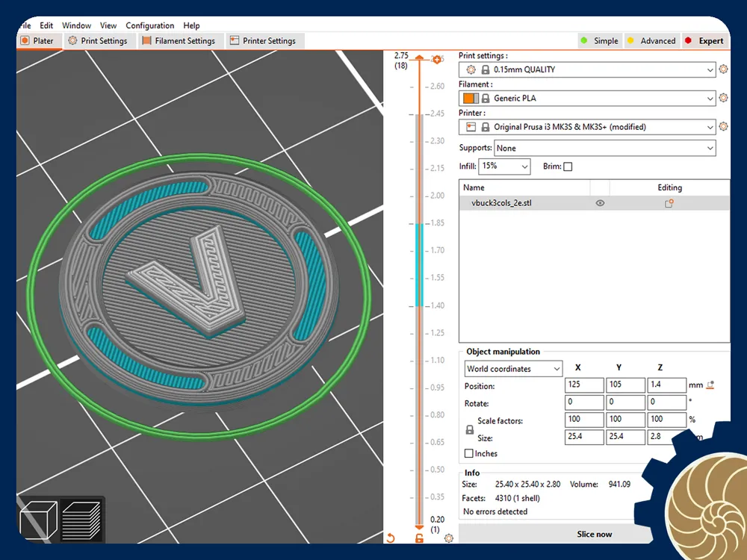The width and height of the screenshot is (747, 560).
Task: Open the Configuration menu
Action: point(149,25)
